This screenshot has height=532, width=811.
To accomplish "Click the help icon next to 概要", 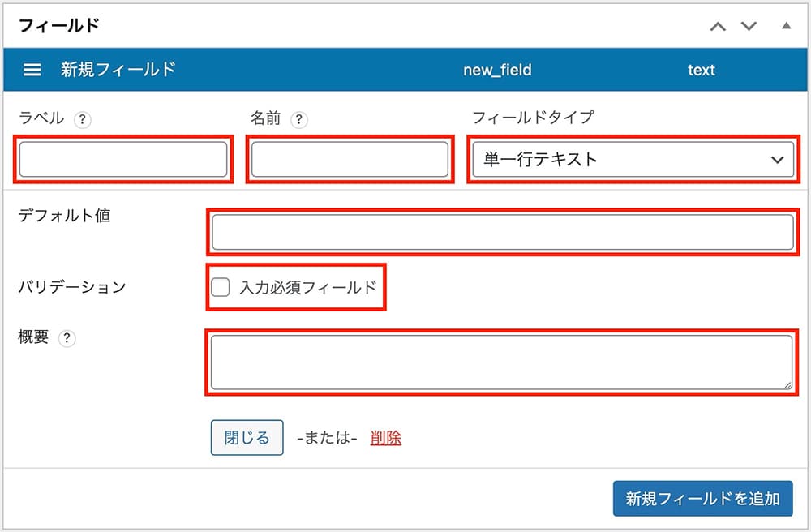I will (x=67, y=339).
